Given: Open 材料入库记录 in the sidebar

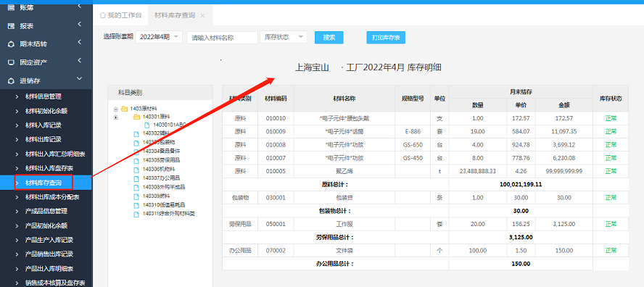Looking at the screenshot, I should tap(43, 125).
